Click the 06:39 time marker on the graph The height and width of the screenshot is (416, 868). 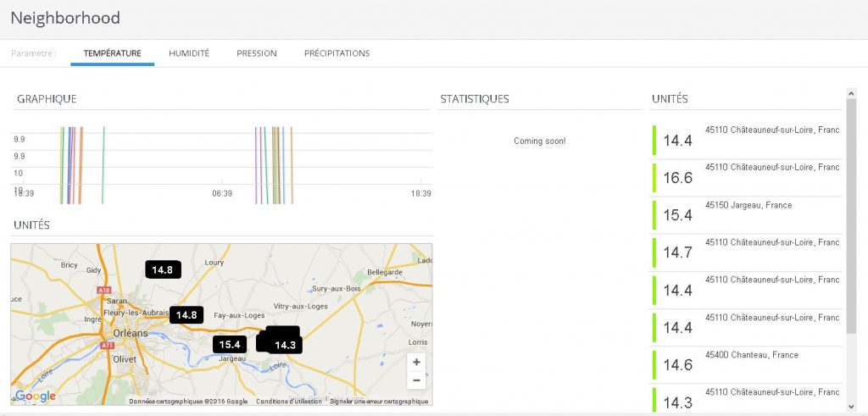tap(222, 194)
